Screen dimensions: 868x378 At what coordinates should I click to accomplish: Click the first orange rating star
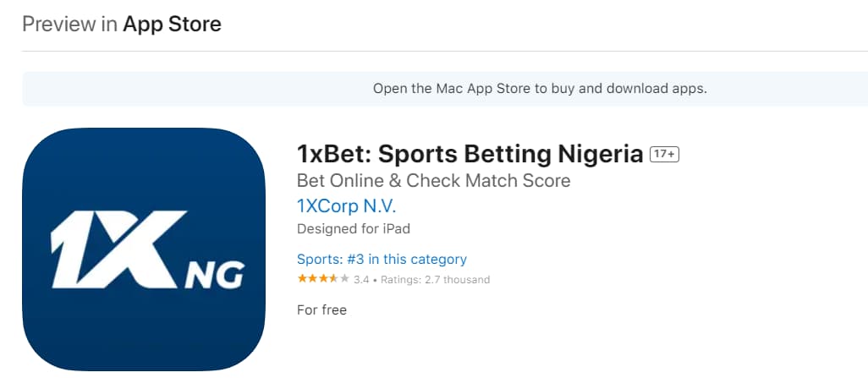pos(302,279)
